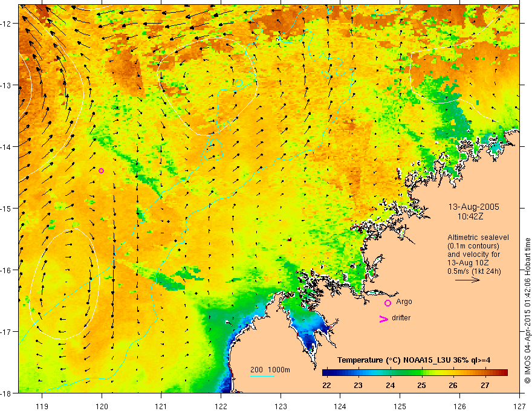The width and height of the screenshot is (532, 411).
Task: Click the latitude axis label -15
Action: click(7, 208)
